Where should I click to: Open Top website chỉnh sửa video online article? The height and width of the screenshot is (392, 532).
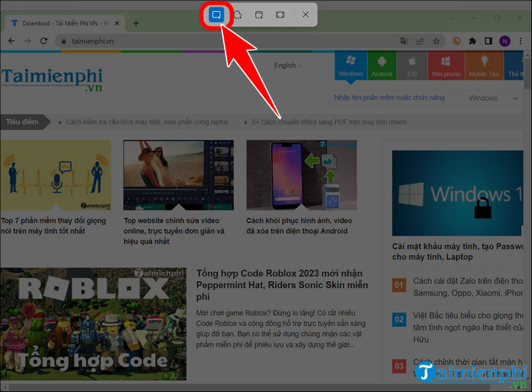[174, 231]
